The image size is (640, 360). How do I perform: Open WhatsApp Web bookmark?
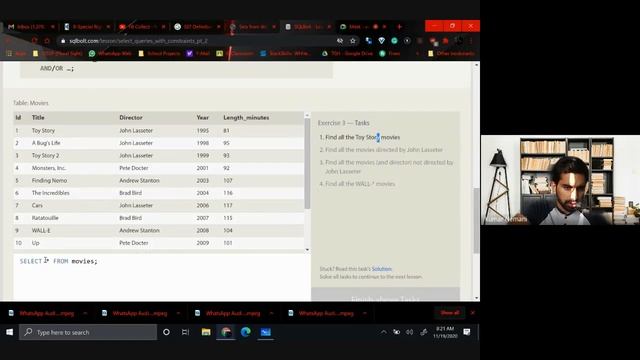tap(110, 53)
